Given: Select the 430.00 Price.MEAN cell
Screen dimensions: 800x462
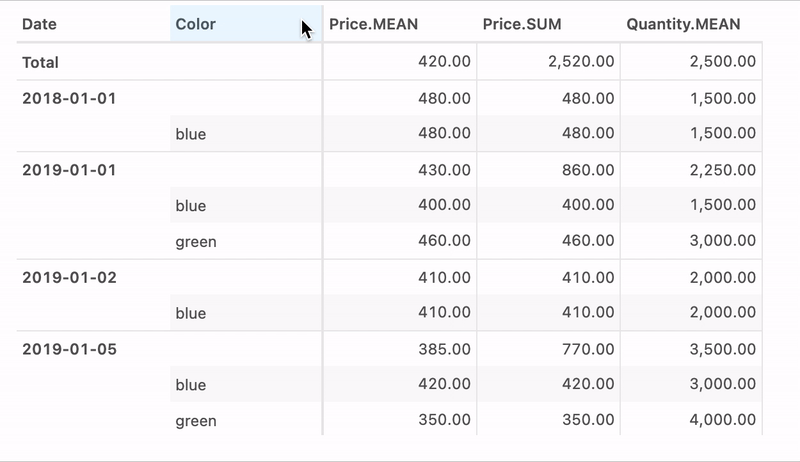Looking at the screenshot, I should (445, 170).
